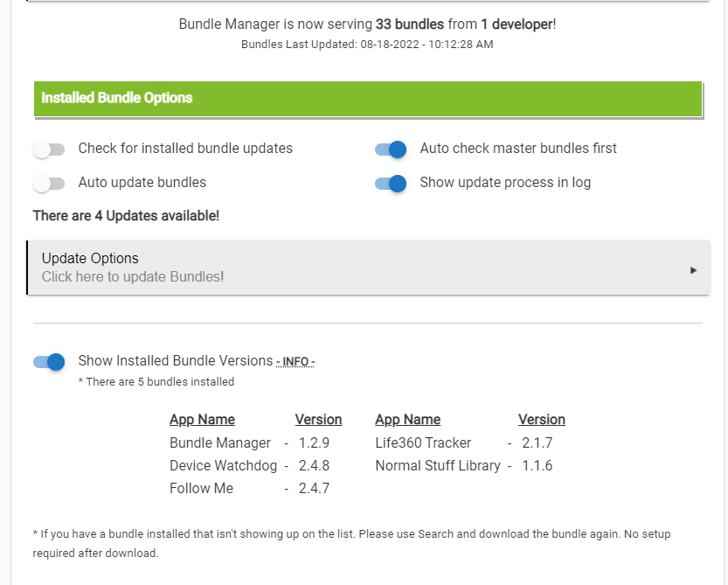Expand the Update Options panel
This screenshot has height=585, width=728.
click(x=367, y=268)
